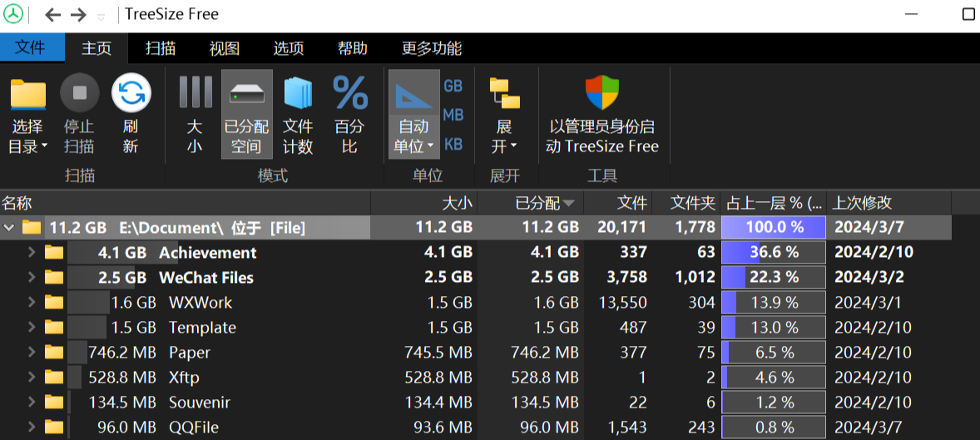The height and width of the screenshot is (440, 980).
Task: Sort by the 上次修改 column header
Action: tap(889, 202)
